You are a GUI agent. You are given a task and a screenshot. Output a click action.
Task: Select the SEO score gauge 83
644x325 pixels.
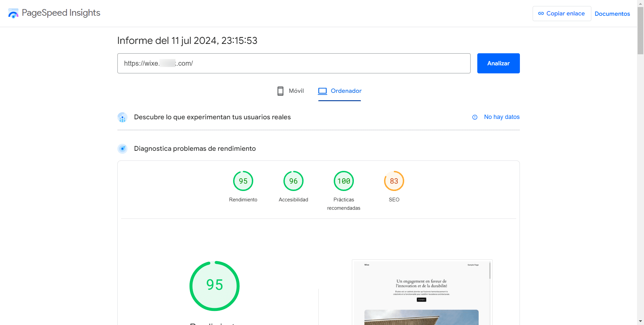394,181
